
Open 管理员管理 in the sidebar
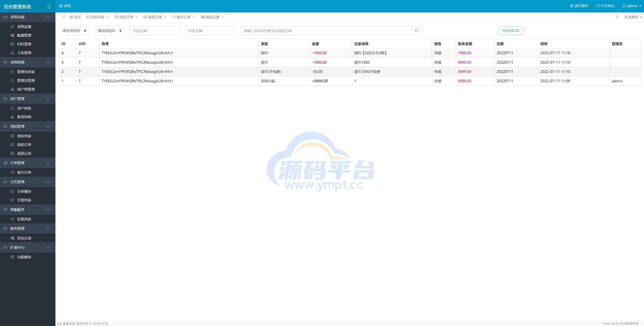[28, 80]
